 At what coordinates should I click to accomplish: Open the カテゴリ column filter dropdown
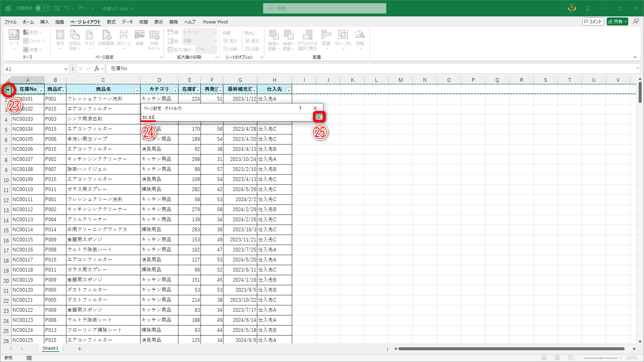tap(175, 90)
